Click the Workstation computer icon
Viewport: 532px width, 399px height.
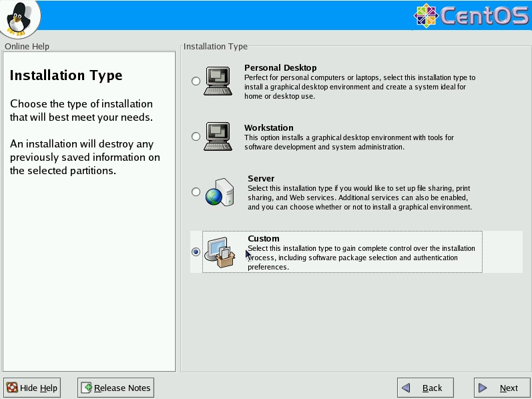[x=218, y=136]
